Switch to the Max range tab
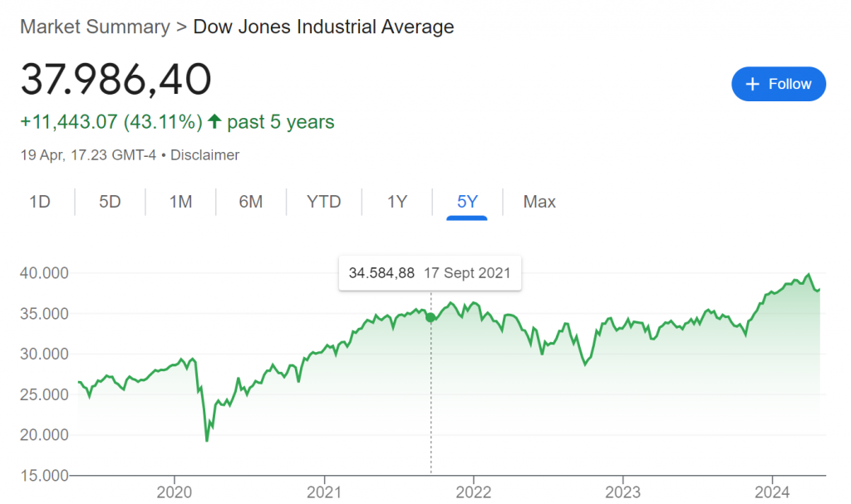Screen dimensions: 851x504 click(539, 202)
